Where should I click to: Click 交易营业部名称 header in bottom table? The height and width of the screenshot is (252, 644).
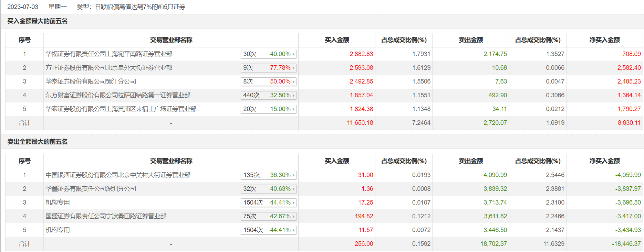pyautogui.click(x=171, y=161)
